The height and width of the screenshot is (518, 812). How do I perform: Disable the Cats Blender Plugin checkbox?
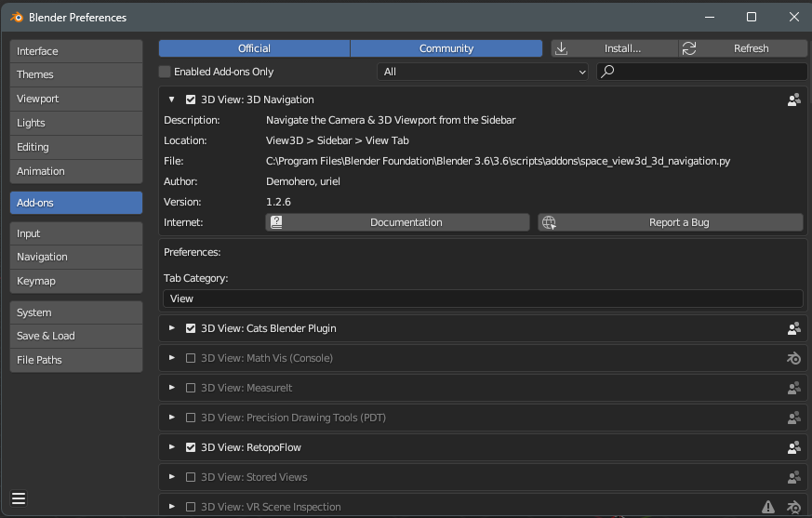point(191,328)
